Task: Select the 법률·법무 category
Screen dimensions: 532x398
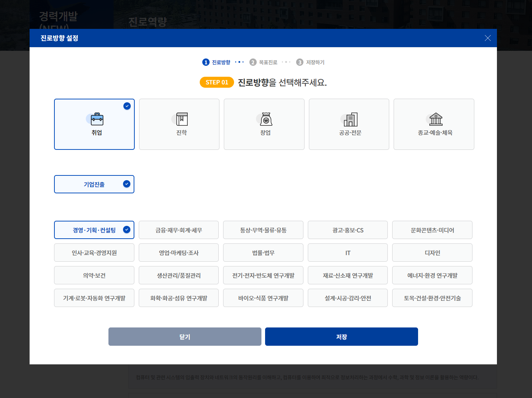Action: [x=263, y=253]
